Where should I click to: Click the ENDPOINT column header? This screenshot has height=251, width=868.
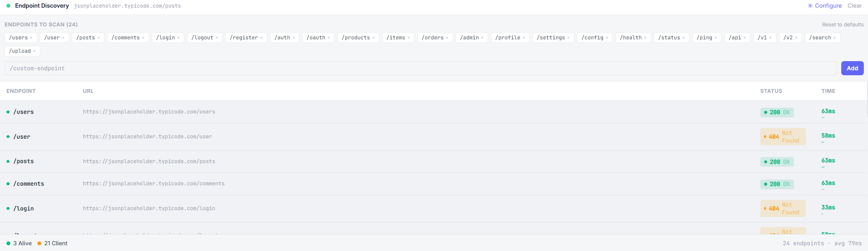21,91
